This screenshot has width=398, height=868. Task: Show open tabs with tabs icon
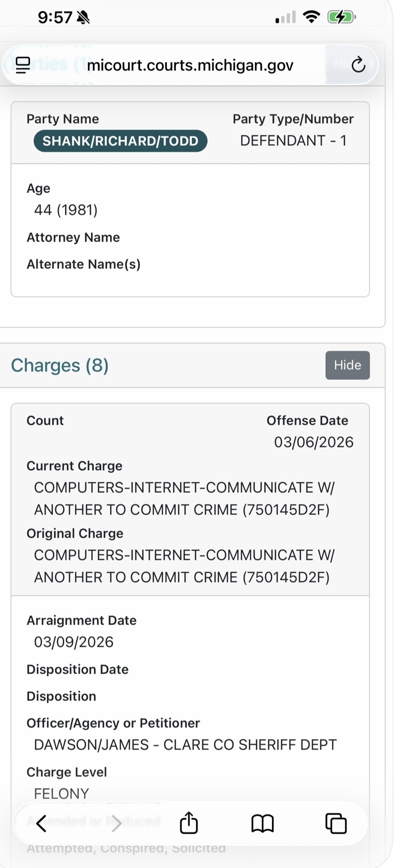[x=336, y=823]
